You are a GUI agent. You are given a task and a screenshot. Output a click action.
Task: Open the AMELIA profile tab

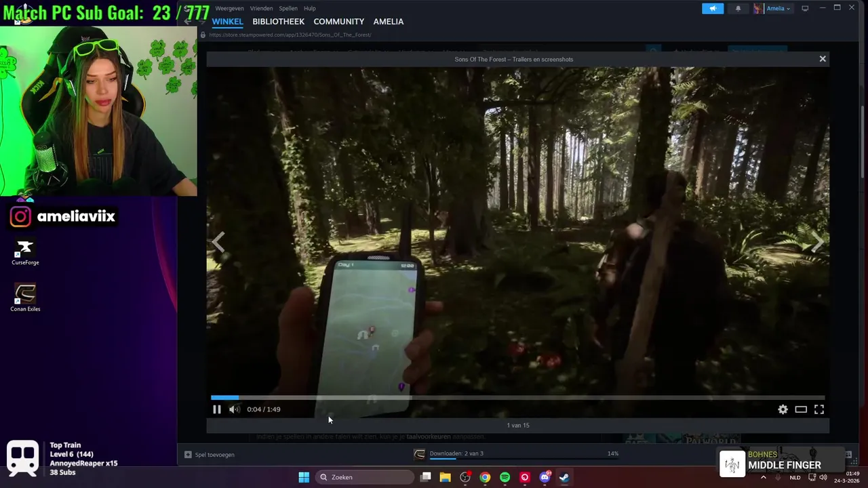(x=388, y=22)
